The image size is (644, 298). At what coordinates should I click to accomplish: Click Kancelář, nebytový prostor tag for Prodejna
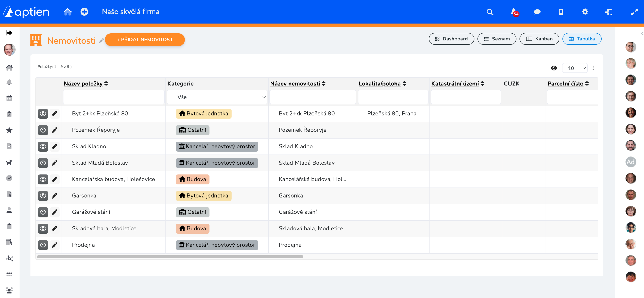217,245
